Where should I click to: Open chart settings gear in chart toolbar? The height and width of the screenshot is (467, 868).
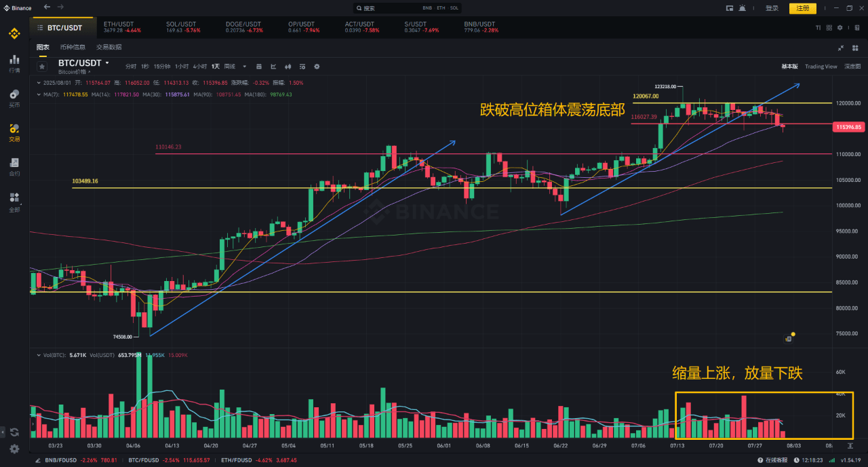pyautogui.click(x=317, y=67)
